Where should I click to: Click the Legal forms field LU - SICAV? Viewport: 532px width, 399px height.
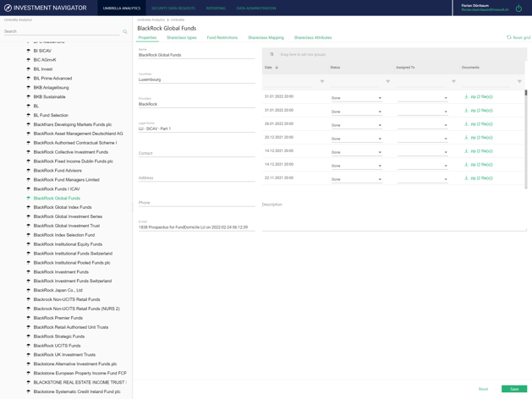click(x=197, y=128)
